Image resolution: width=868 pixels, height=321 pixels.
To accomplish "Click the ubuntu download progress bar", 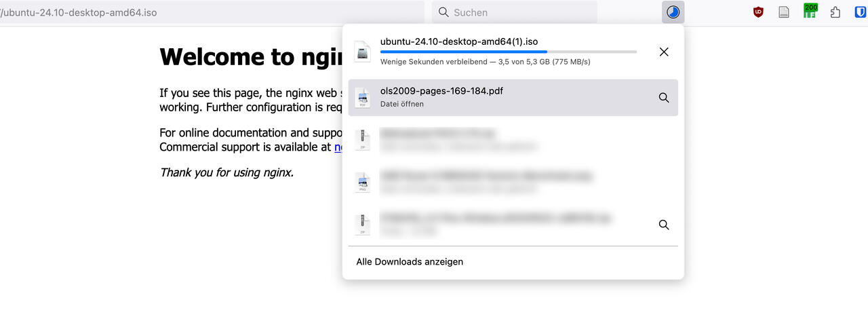I will click(x=508, y=52).
